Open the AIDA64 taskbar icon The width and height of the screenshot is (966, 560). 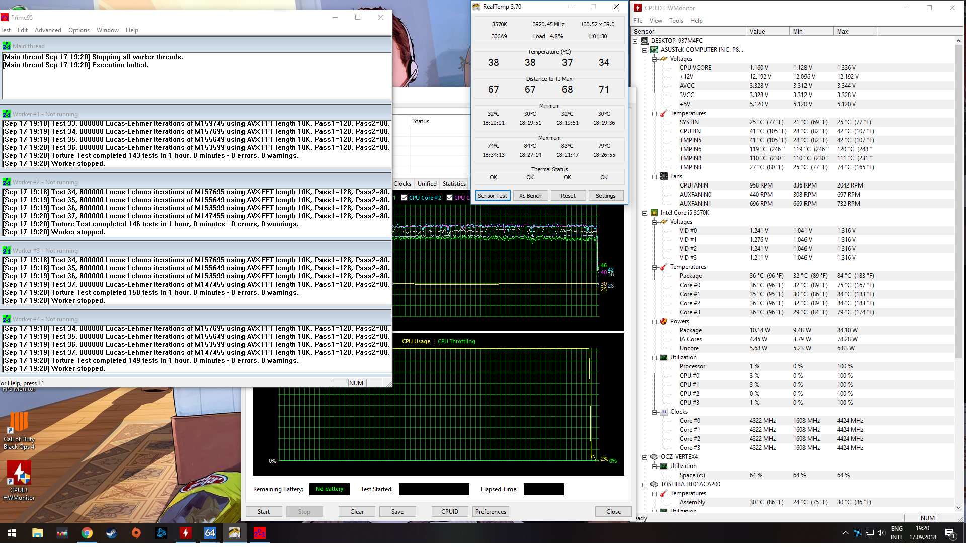pos(210,533)
